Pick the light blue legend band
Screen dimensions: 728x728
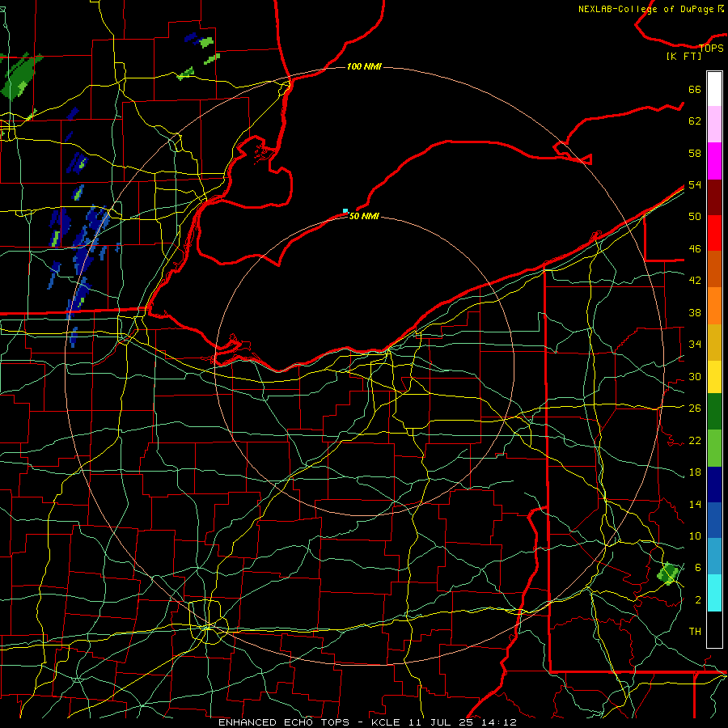(714, 557)
